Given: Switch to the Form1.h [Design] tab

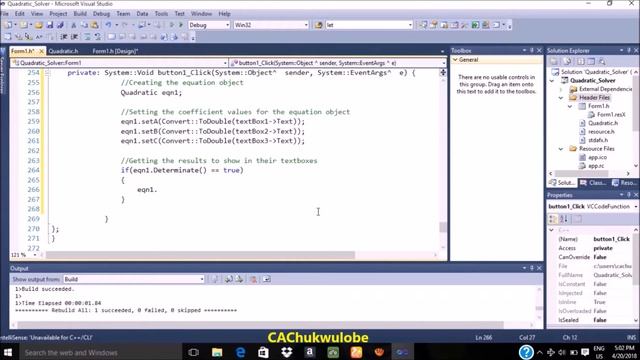Looking at the screenshot, I should (115, 51).
